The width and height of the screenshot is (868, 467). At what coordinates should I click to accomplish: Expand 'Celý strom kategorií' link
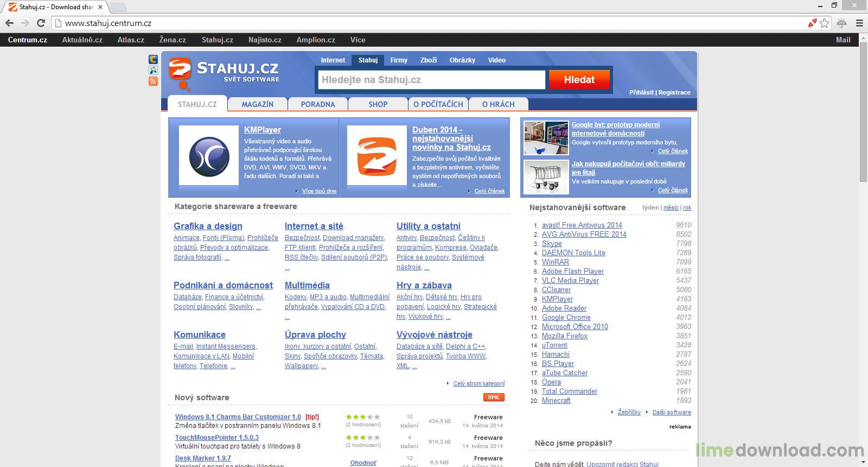(478, 383)
